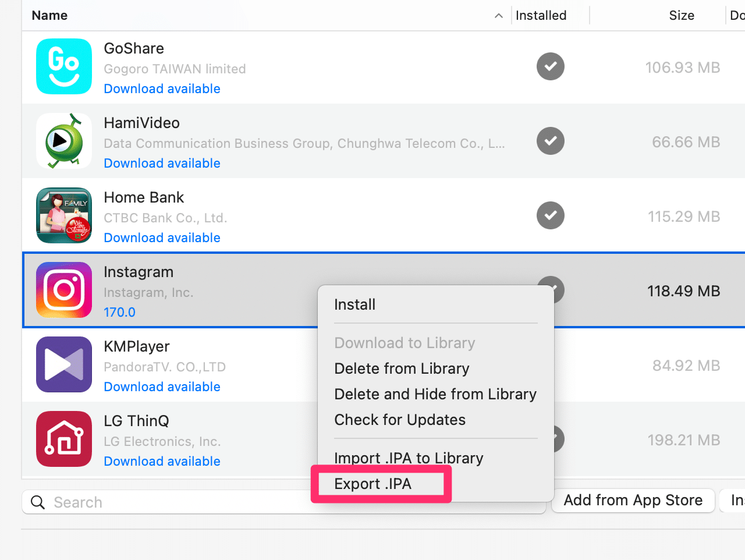The image size is (745, 560).
Task: Click the 84.92 MB size value
Action: 686,366
